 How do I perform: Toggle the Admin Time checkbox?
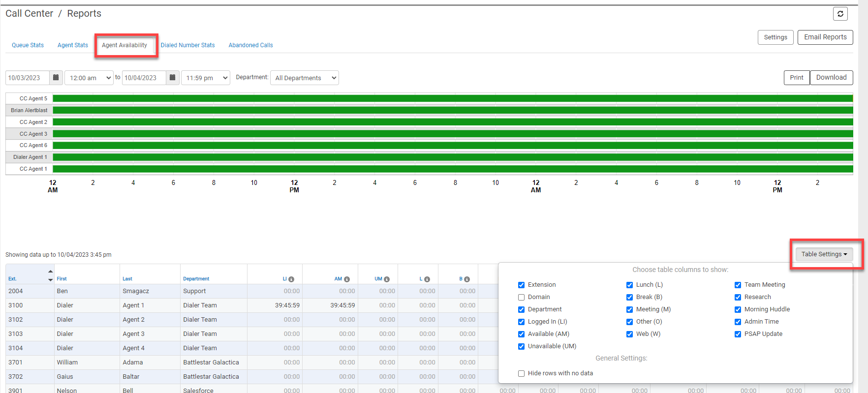(x=738, y=322)
